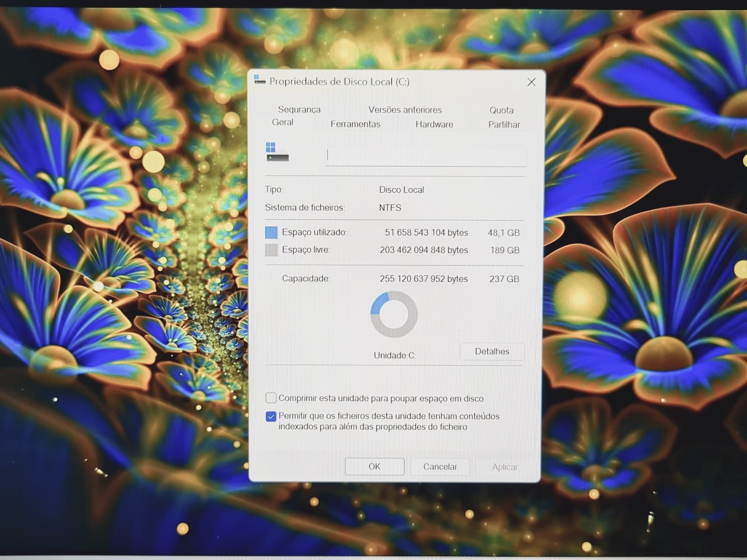Switch to the Segurança tab
Viewport: 747px width, 560px height.
click(x=299, y=109)
